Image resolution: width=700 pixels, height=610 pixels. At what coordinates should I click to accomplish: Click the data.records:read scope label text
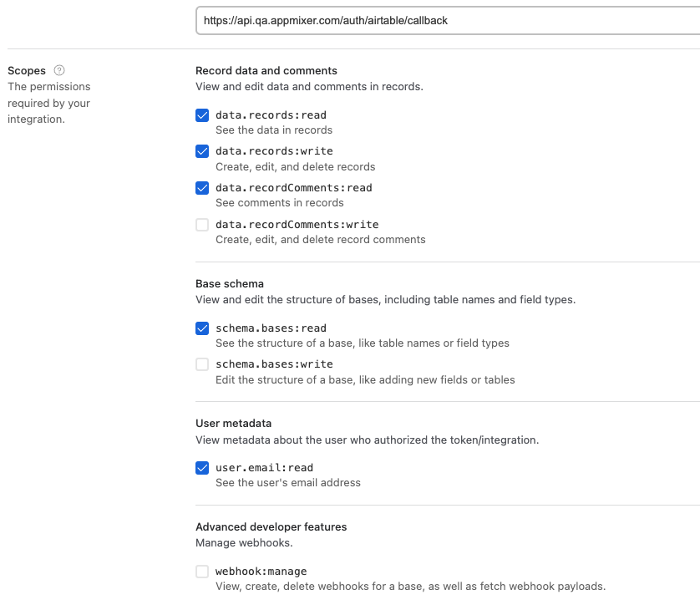click(x=271, y=115)
